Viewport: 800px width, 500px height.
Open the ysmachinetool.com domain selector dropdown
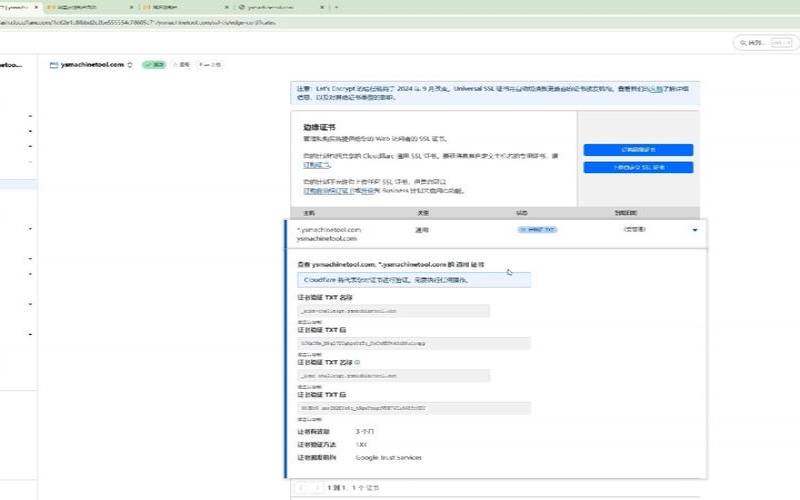132,64
